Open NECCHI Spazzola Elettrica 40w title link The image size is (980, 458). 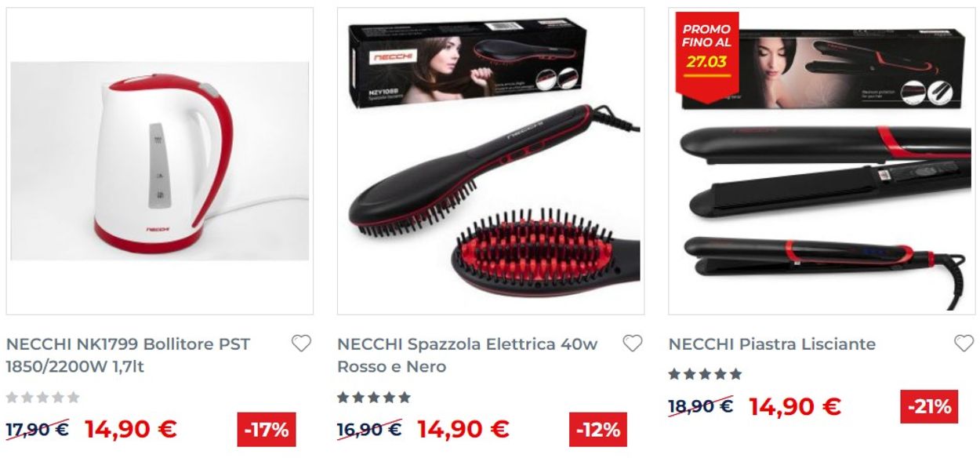tap(467, 355)
